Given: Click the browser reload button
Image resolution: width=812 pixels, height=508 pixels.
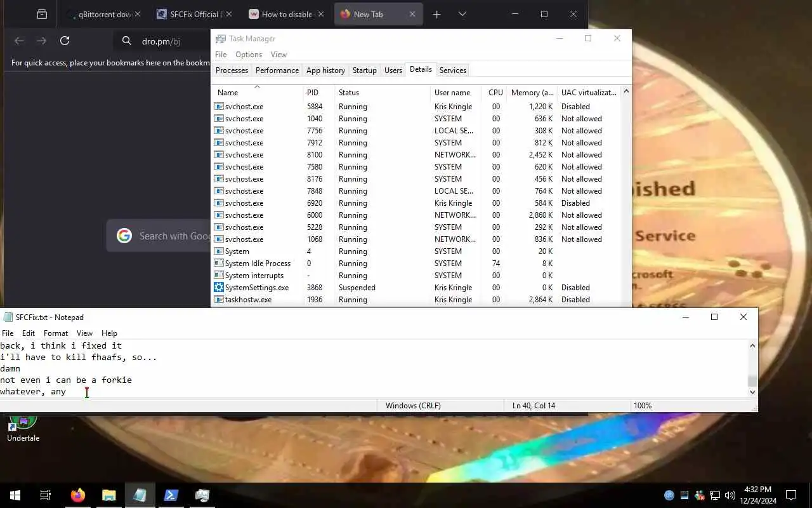Looking at the screenshot, I should (64, 41).
